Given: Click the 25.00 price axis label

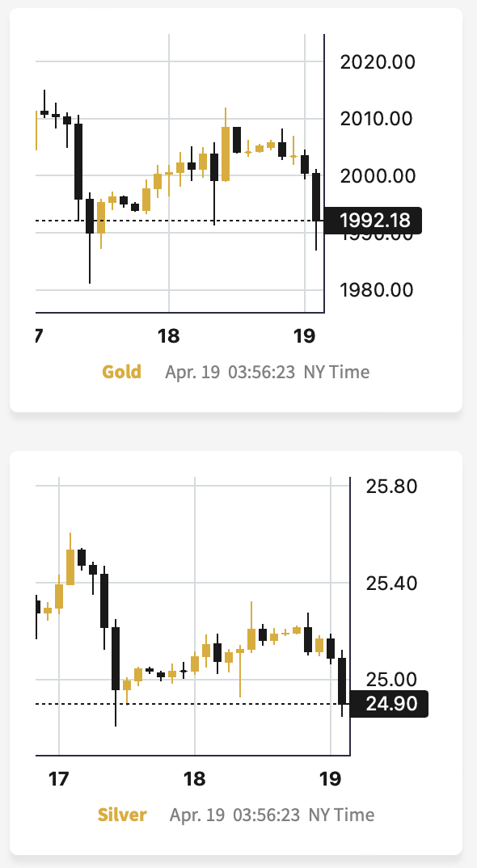Looking at the screenshot, I should coord(391,679).
